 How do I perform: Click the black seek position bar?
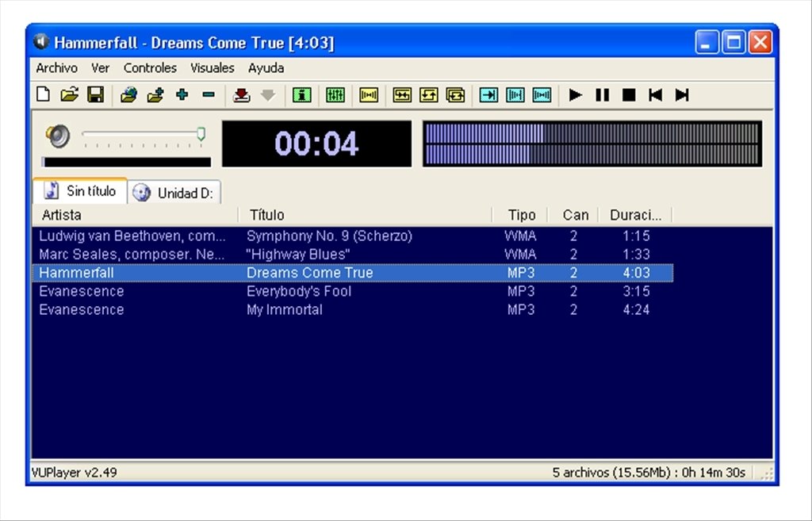point(126,162)
